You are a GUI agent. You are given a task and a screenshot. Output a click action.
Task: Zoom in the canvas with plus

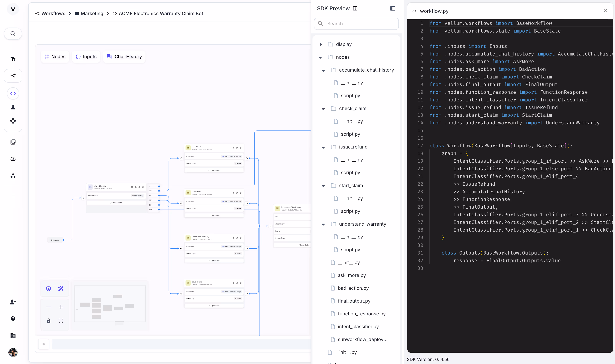coord(61,307)
